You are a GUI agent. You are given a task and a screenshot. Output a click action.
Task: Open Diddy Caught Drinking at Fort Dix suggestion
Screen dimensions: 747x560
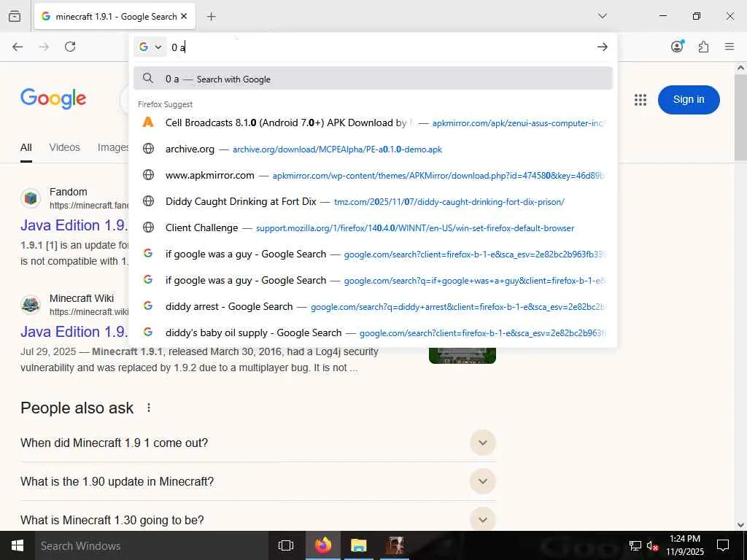373,201
